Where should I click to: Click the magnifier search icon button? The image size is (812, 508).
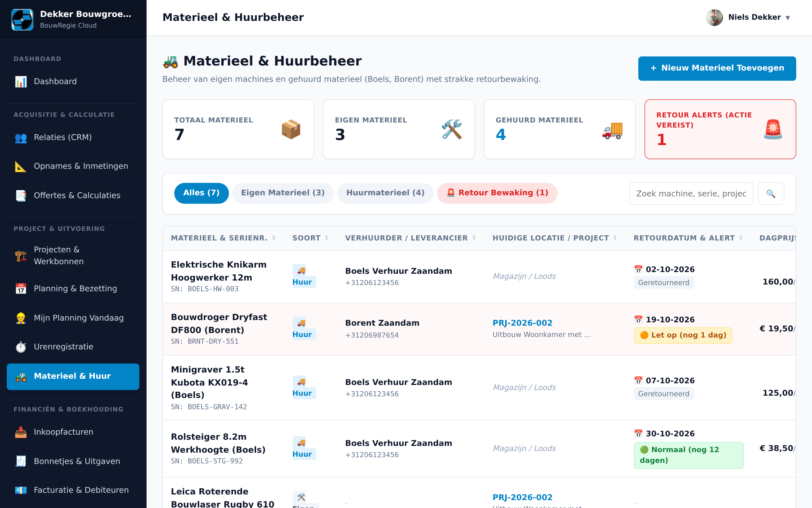pyautogui.click(x=771, y=194)
